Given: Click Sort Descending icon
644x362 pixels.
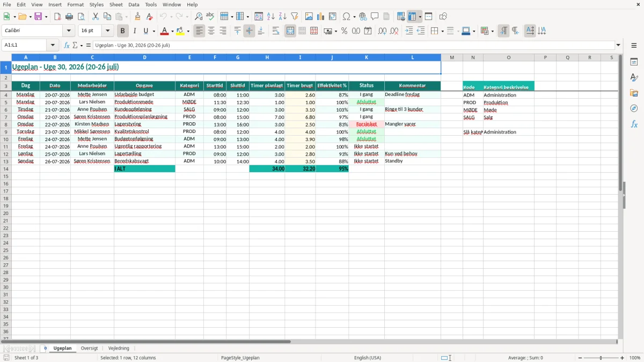Looking at the screenshot, I should click(x=283, y=17).
